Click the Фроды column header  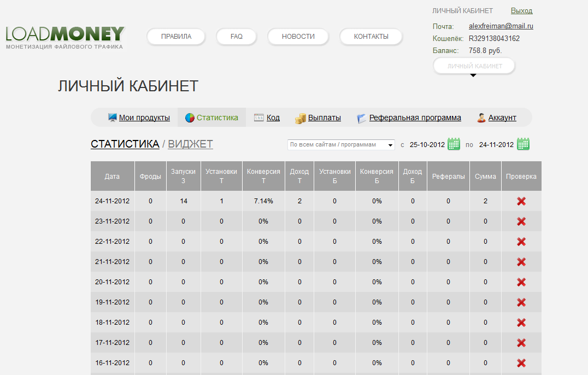click(x=150, y=176)
